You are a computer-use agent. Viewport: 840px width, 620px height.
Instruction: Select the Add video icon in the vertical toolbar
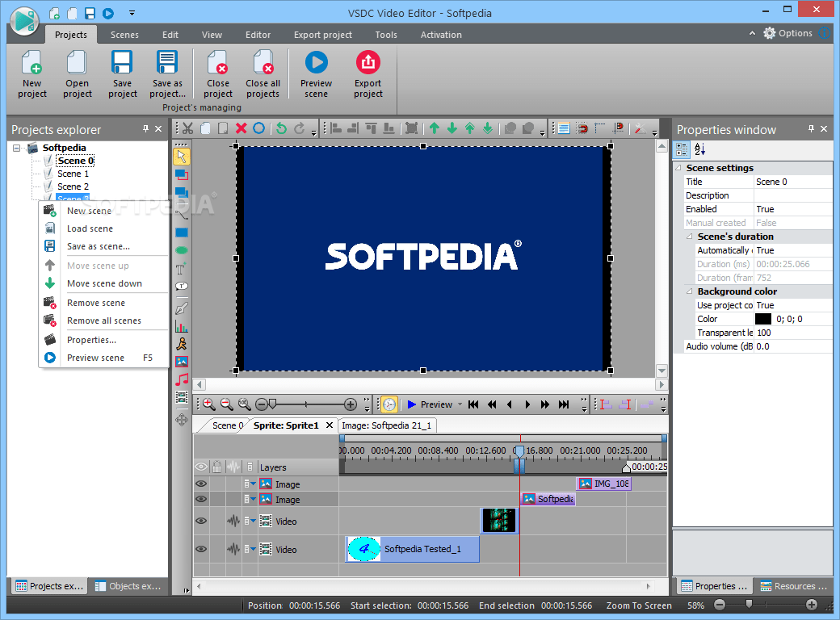click(x=182, y=397)
